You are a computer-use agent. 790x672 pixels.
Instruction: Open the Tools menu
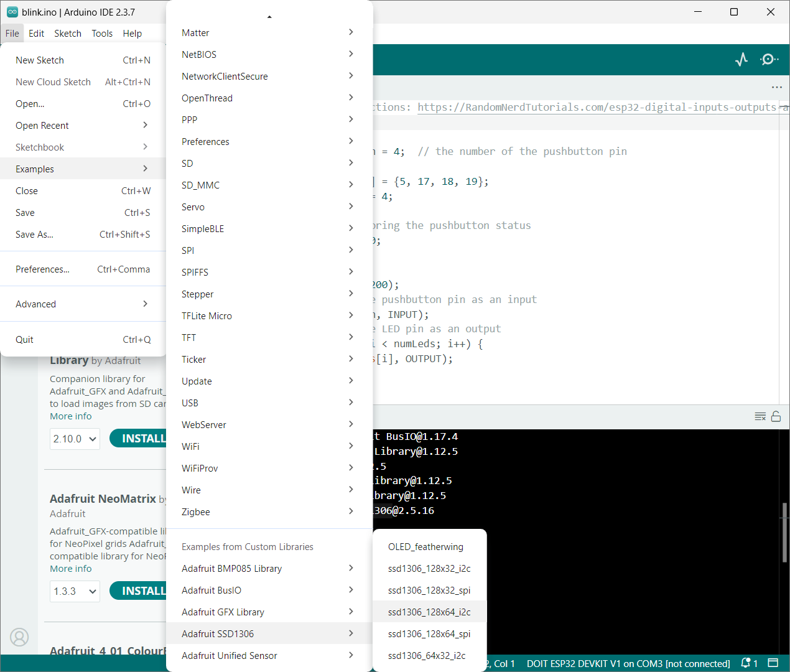102,34
